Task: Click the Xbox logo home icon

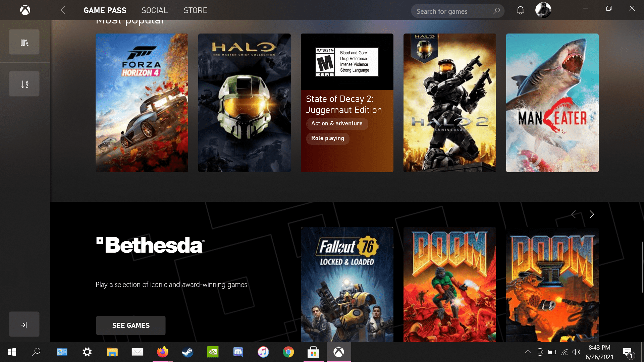Action: (25, 10)
